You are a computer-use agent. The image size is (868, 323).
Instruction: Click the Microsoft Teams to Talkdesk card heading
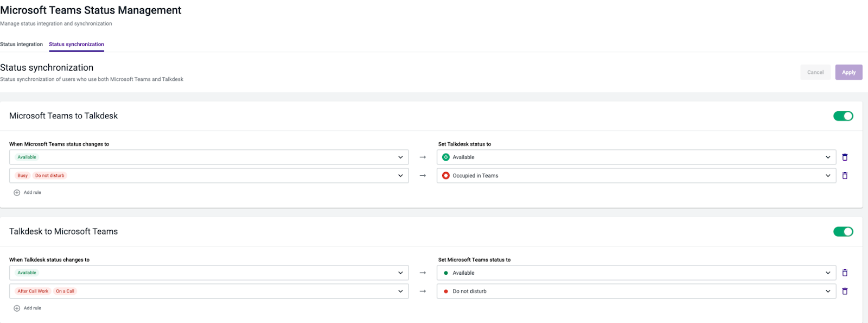point(63,116)
